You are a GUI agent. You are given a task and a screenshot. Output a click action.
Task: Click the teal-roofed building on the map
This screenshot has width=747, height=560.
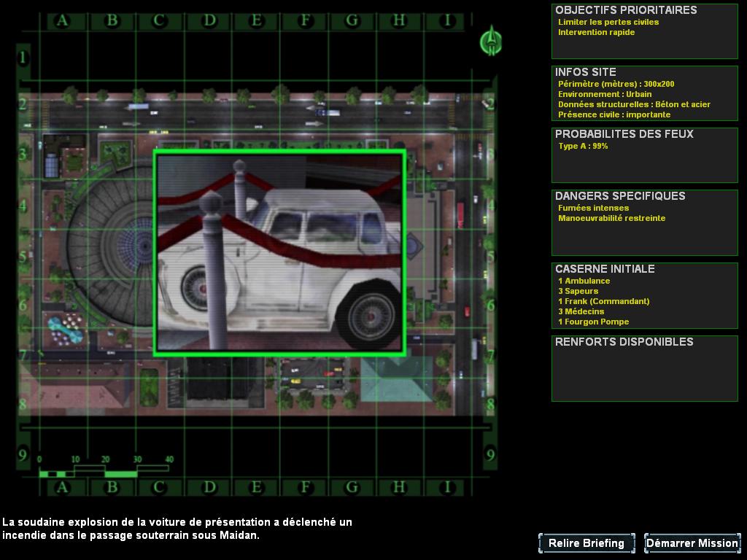(395, 377)
